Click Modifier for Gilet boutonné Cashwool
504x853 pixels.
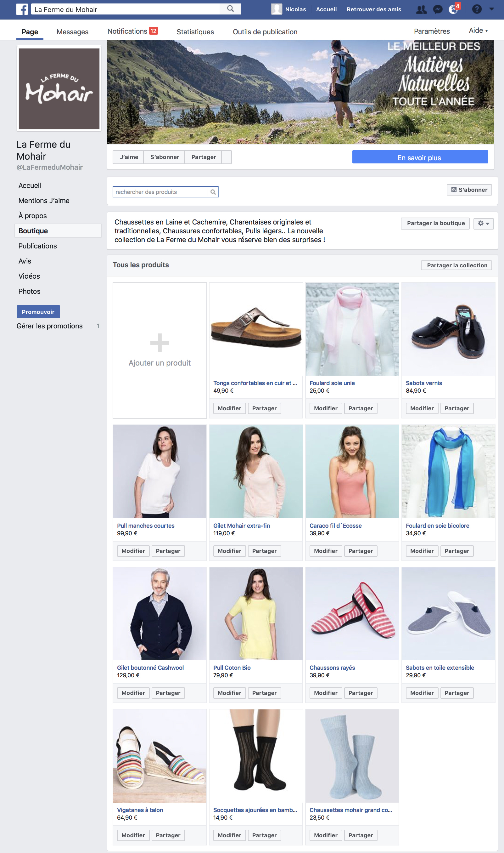click(x=133, y=693)
